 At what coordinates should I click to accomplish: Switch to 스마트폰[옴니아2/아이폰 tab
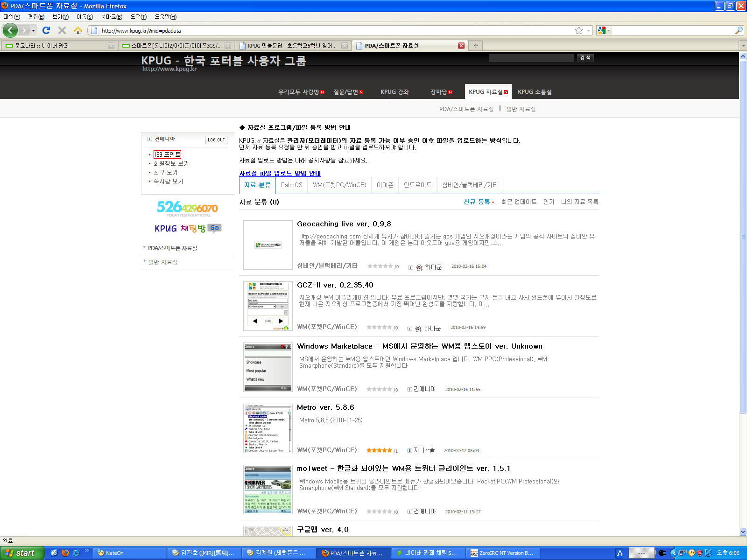(176, 46)
